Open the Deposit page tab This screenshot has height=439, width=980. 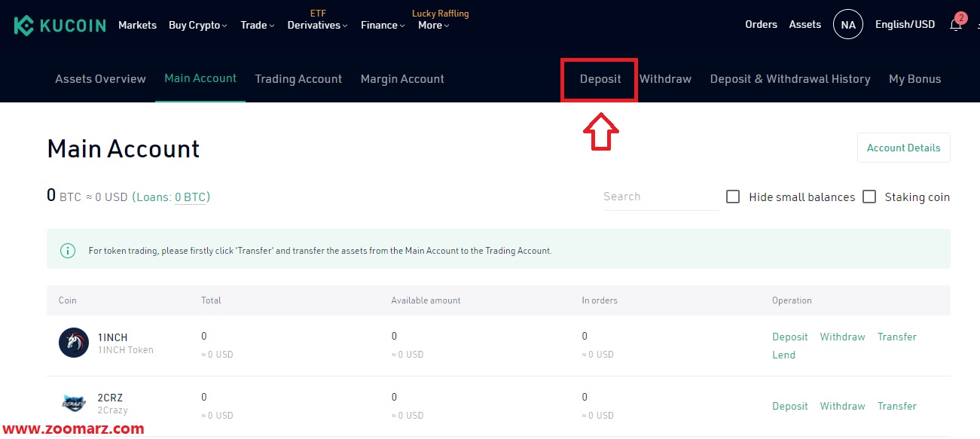pyautogui.click(x=600, y=79)
